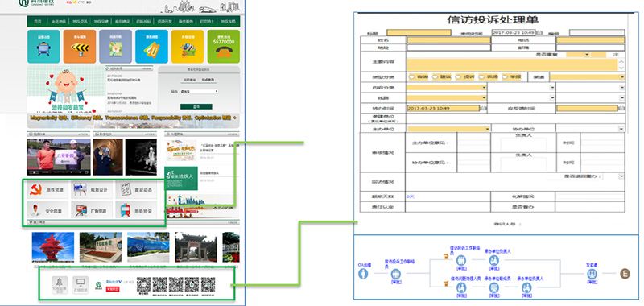This screenshot has height=306, width=644.
Task: Open the blue ticket icon tile
Action: [x=151, y=47]
